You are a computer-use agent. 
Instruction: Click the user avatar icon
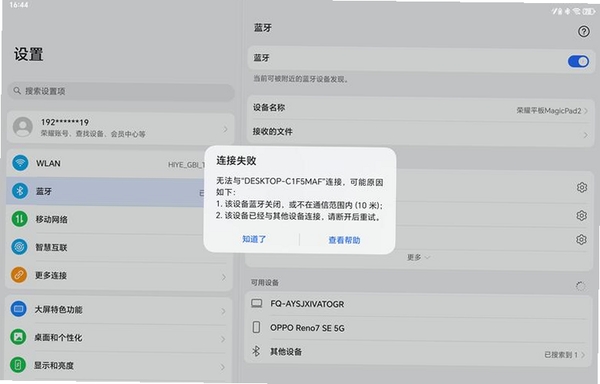(x=23, y=127)
